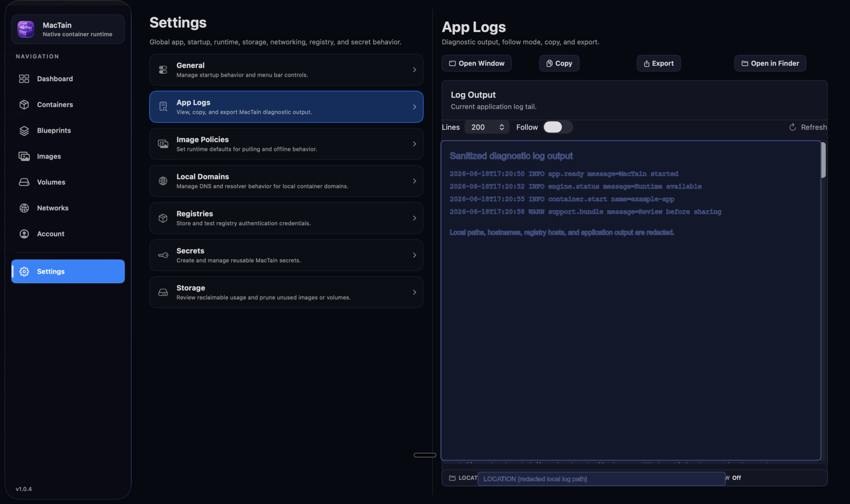Viewport: 850px width, 504px height.
Task: Open Registries settings card
Action: coord(286,218)
